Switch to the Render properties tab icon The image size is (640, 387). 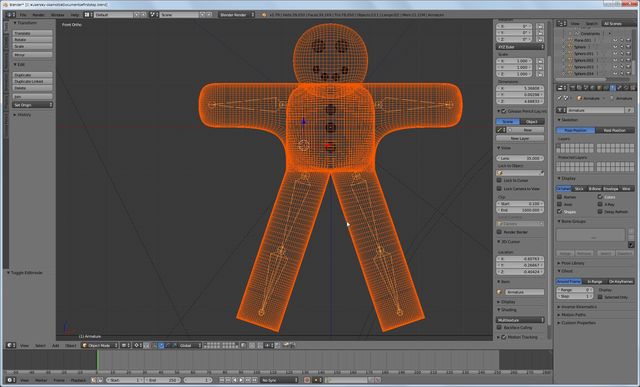573,88
